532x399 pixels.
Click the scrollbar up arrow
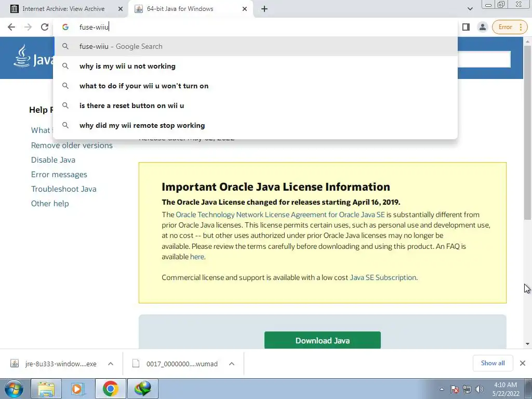point(527,41)
